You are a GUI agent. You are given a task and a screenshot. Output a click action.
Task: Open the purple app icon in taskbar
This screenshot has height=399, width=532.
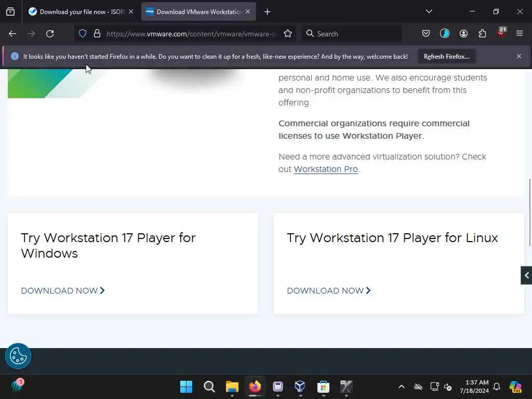coord(278,387)
